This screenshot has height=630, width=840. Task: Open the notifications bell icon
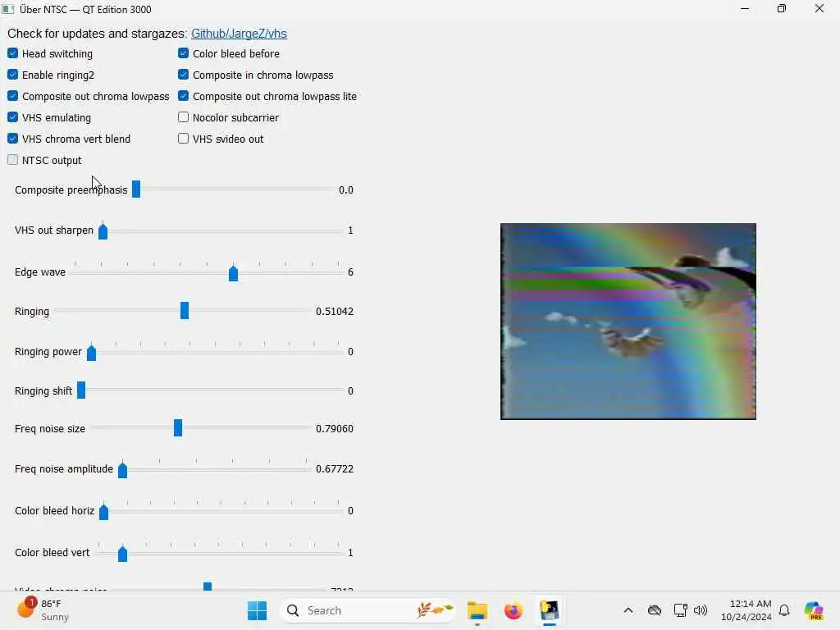pos(784,610)
